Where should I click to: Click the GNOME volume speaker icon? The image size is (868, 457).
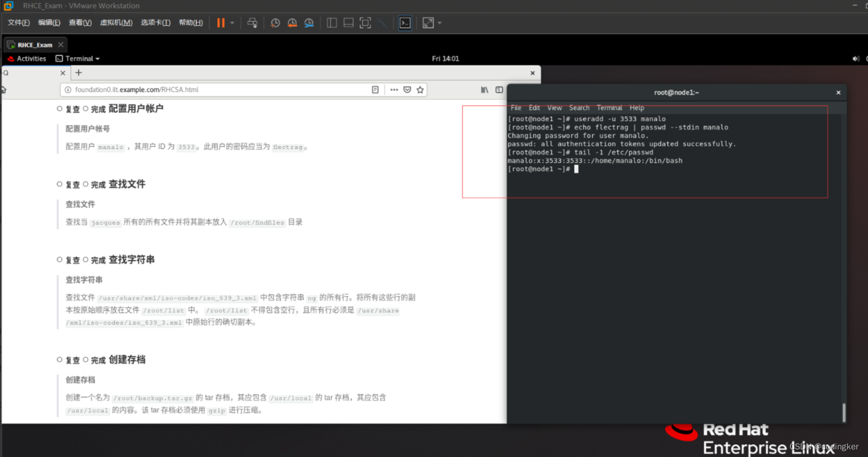(855, 59)
